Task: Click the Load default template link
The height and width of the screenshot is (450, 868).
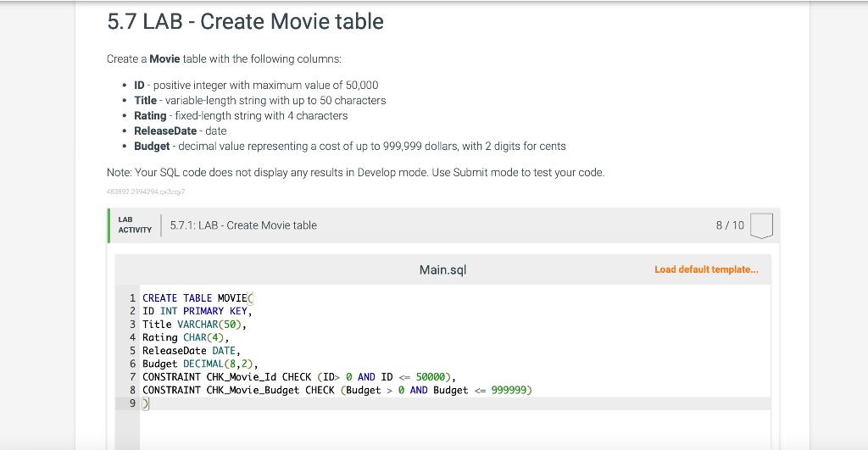Action: pyautogui.click(x=706, y=269)
